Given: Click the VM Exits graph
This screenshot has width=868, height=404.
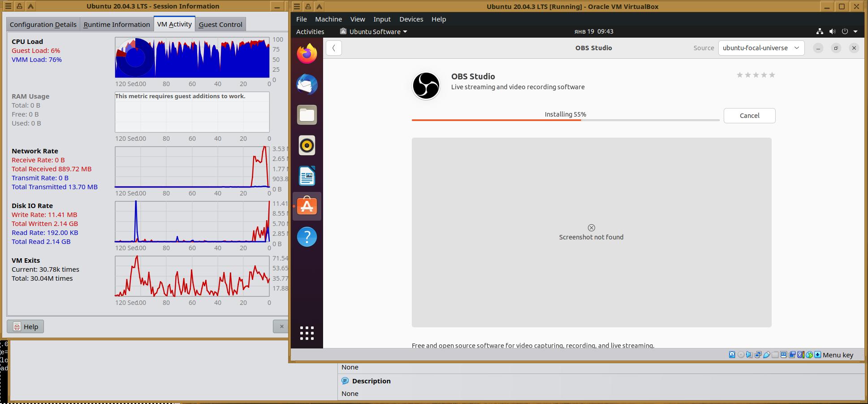Looking at the screenshot, I should click(192, 276).
